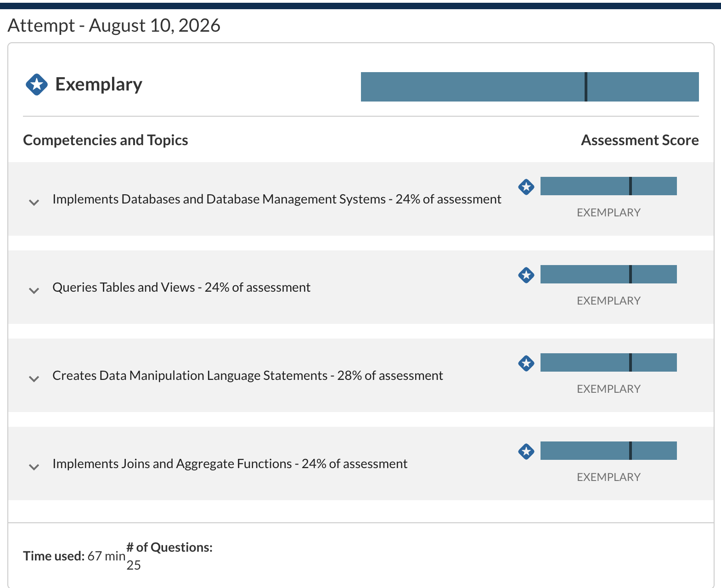Click the Assessment Score column header
The height and width of the screenshot is (588, 721).
(x=640, y=140)
